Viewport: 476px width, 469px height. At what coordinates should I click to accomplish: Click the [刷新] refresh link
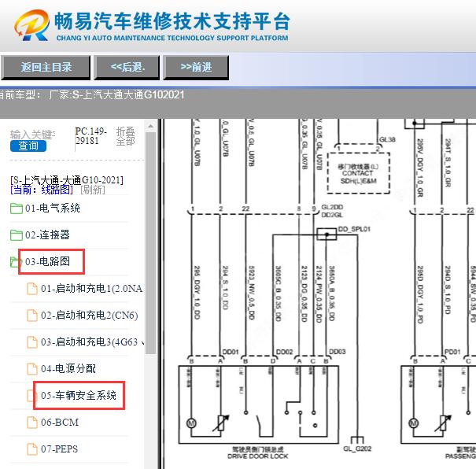click(93, 190)
